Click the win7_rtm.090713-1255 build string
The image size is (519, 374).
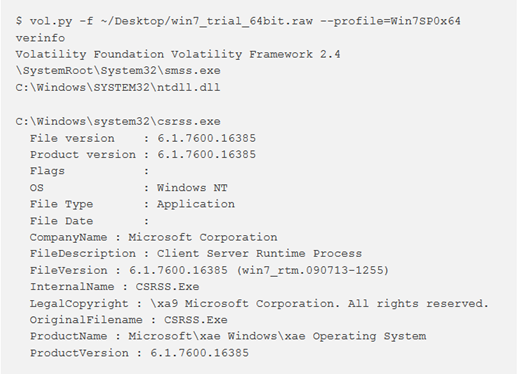[x=313, y=270]
